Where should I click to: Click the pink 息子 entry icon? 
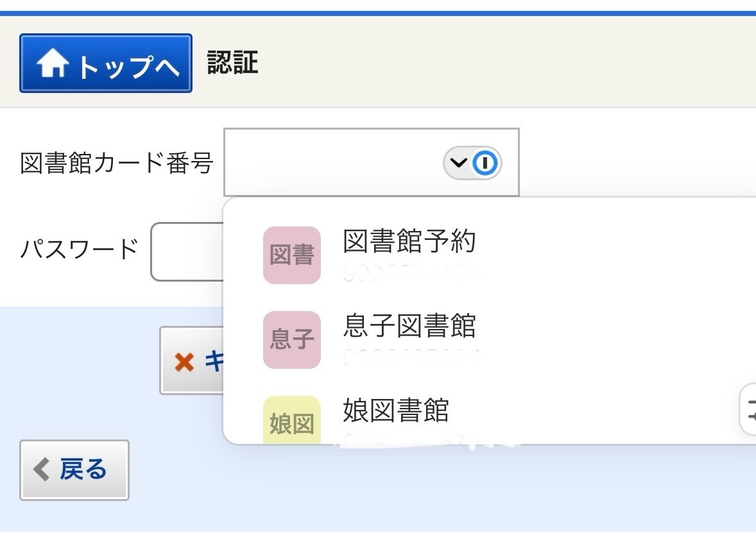click(x=291, y=340)
